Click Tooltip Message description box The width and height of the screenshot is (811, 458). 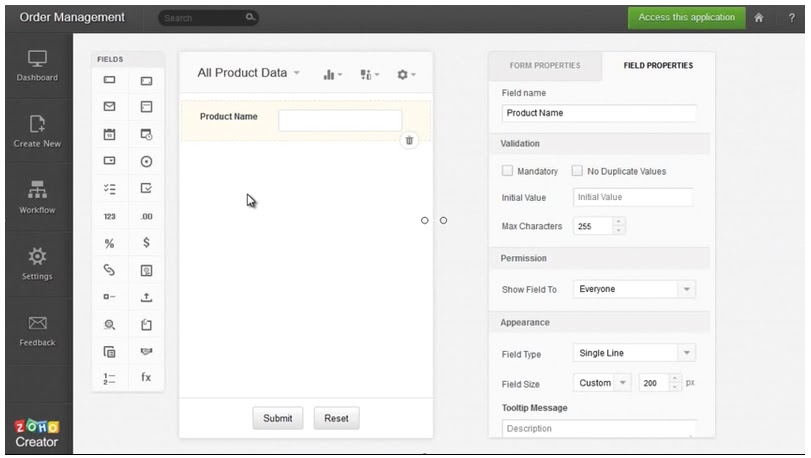[x=599, y=429]
